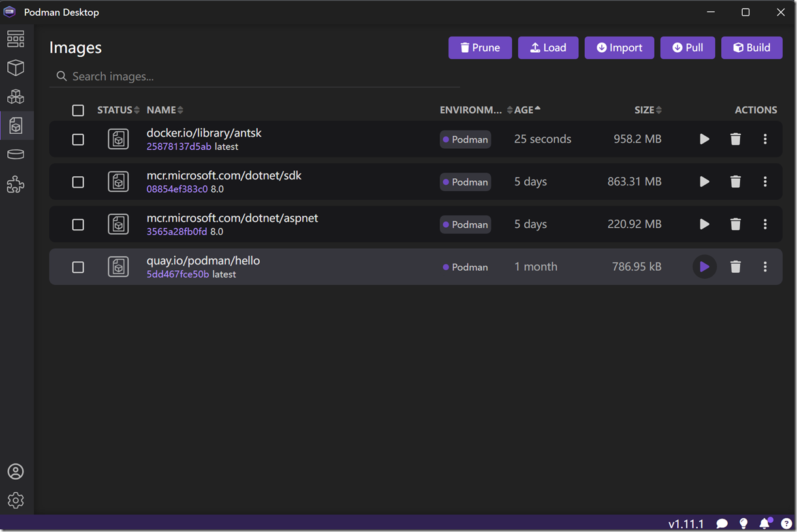Click image ID 25878137d5ab

click(179, 147)
